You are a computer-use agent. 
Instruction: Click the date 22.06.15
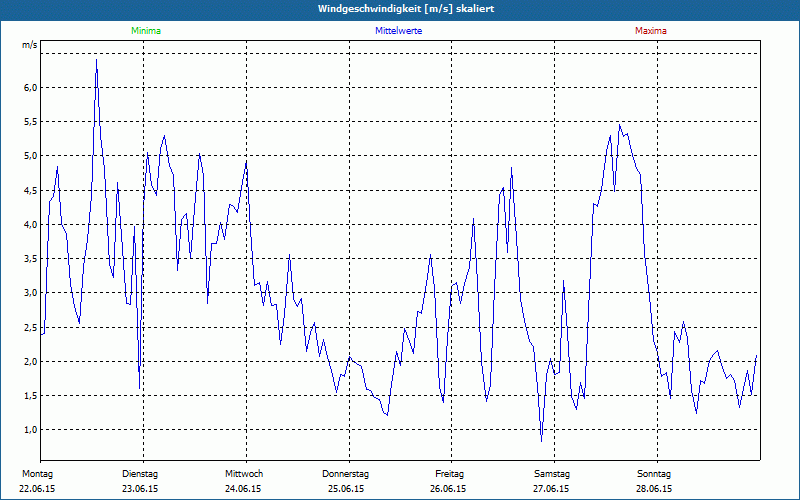[x=37, y=489]
